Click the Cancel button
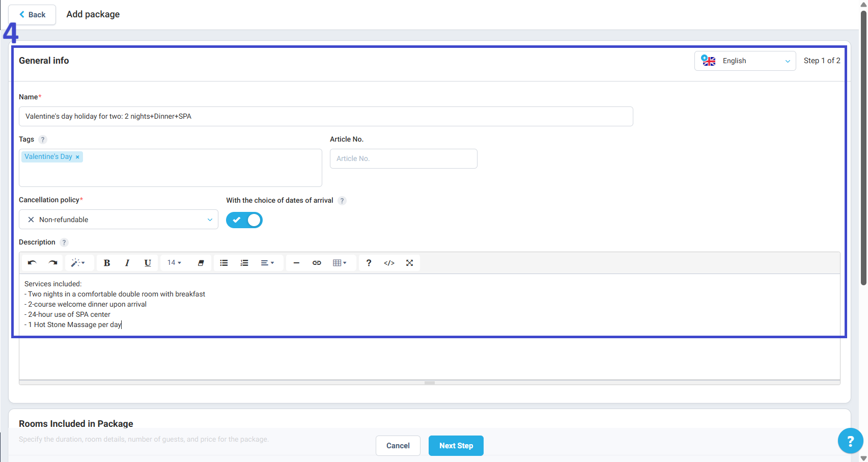Viewport: 868px width, 462px height. pyautogui.click(x=398, y=446)
